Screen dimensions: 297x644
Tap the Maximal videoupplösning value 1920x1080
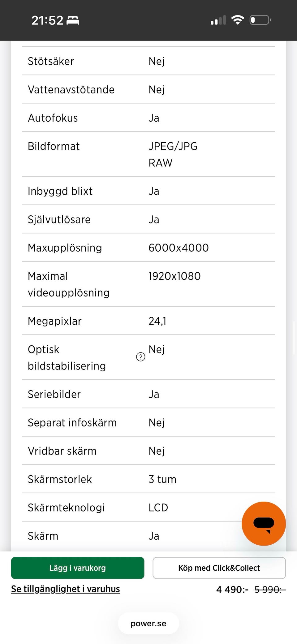point(174,276)
